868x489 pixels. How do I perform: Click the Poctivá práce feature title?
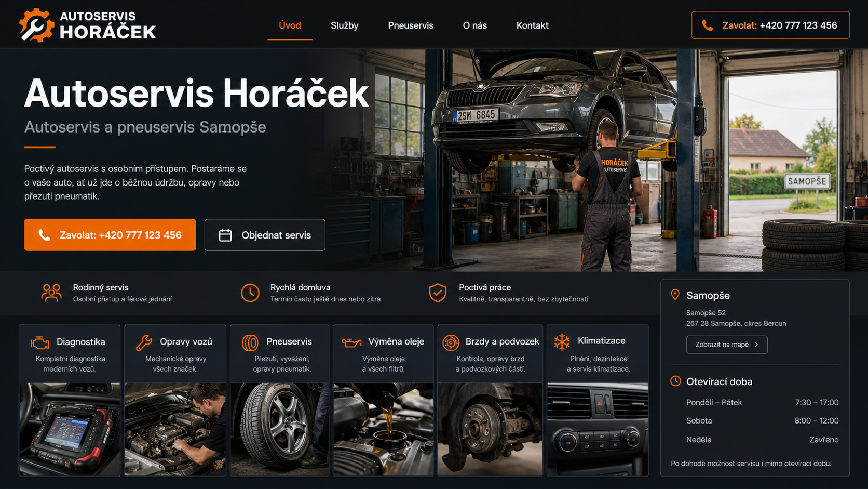click(x=485, y=287)
